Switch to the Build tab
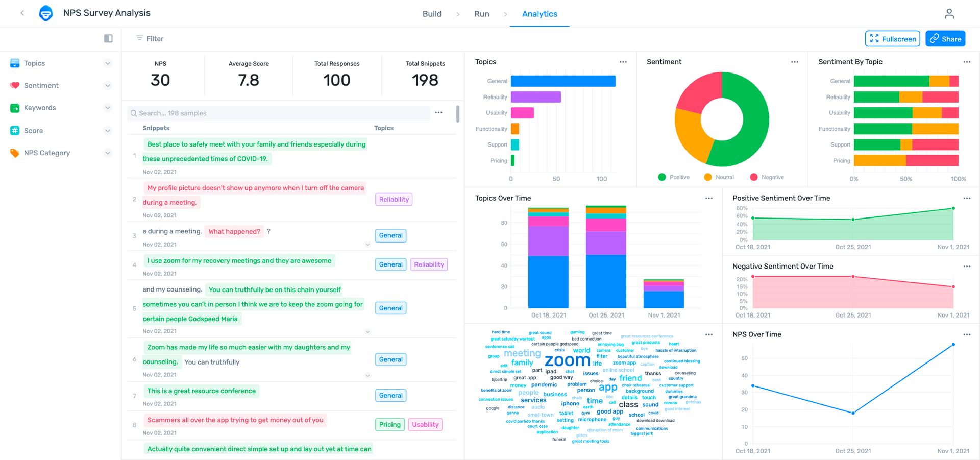Viewport: 980px width, 460px height. pyautogui.click(x=432, y=14)
